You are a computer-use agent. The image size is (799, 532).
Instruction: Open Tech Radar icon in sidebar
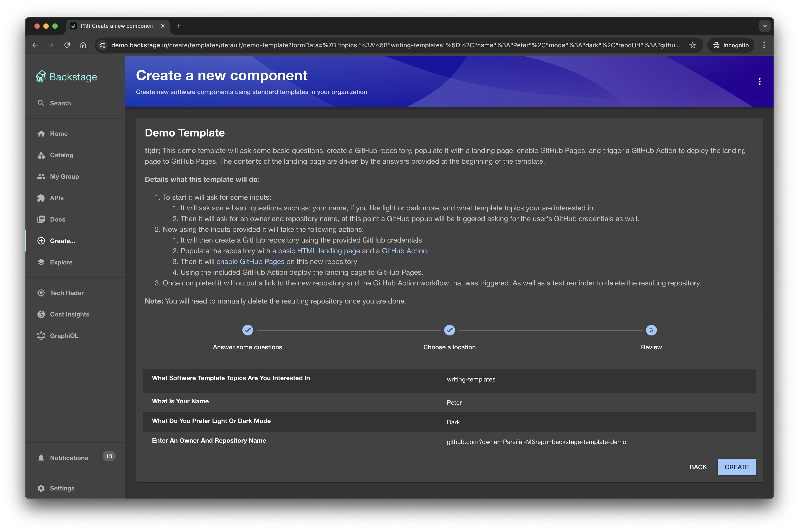tap(41, 293)
